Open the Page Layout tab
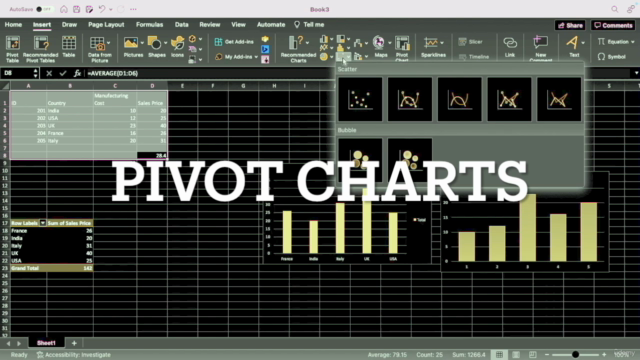This screenshot has width=640, height=360. coord(106,24)
